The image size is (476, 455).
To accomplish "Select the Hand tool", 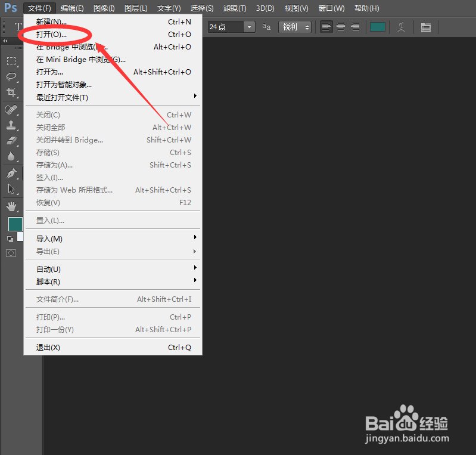I will tap(11, 206).
